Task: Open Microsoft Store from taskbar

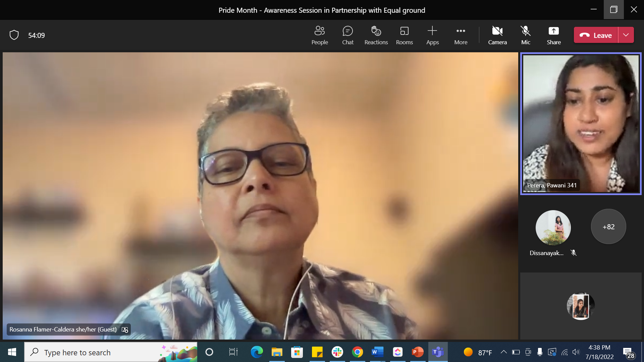Action: click(x=297, y=352)
